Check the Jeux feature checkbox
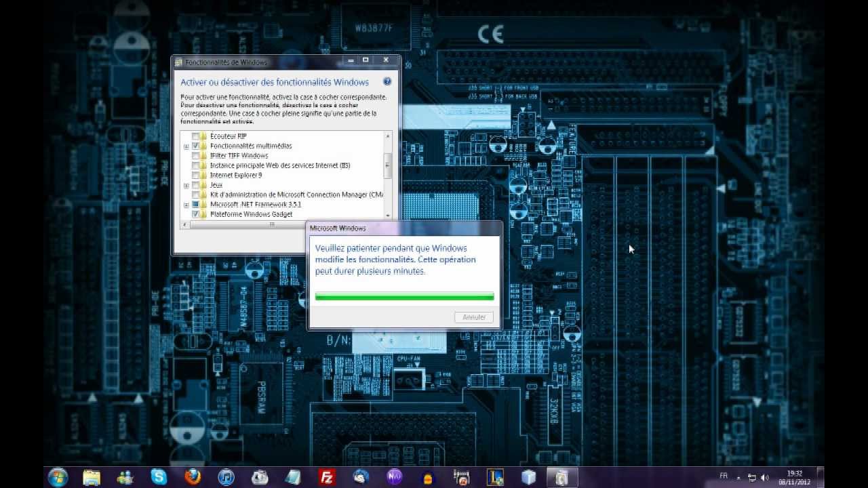 coord(195,185)
